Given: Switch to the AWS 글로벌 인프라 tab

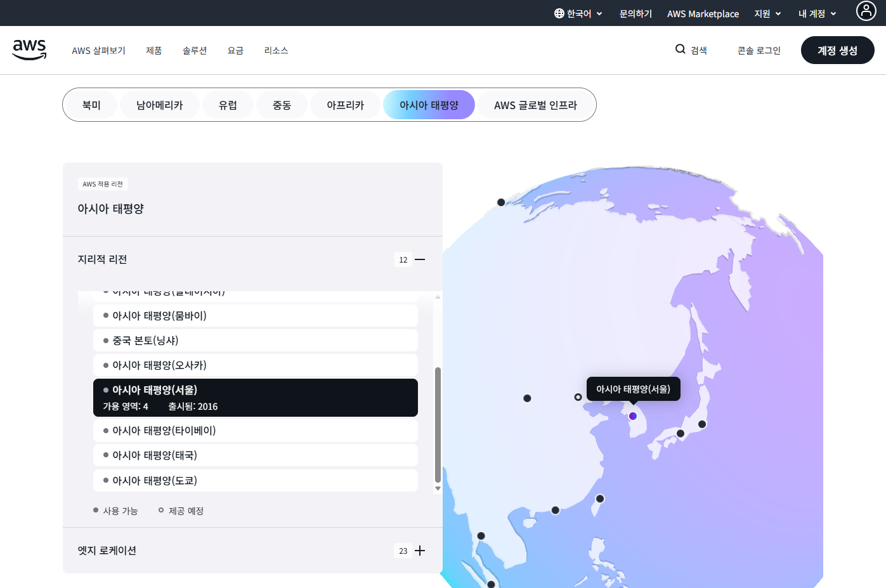Looking at the screenshot, I should pyautogui.click(x=535, y=105).
